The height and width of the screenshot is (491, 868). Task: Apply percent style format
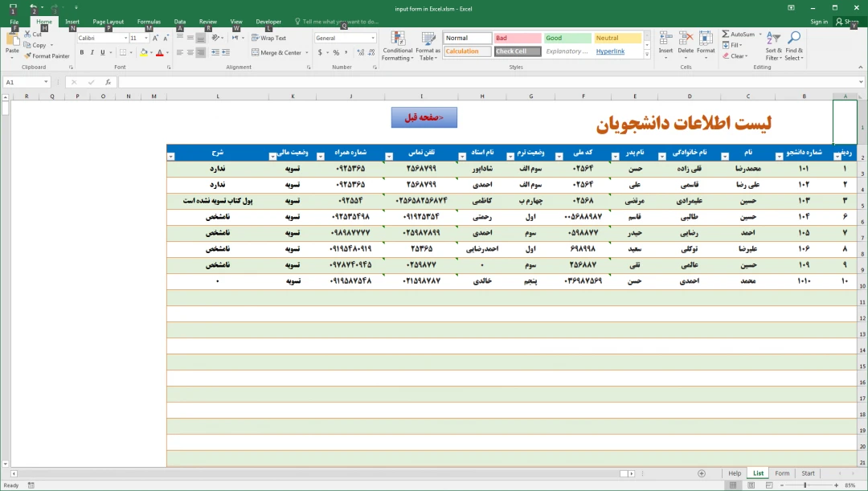[x=336, y=52]
